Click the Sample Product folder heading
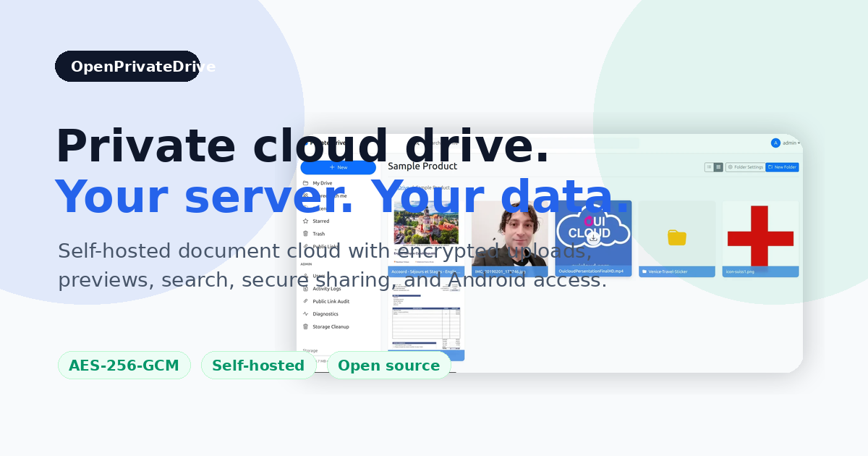 click(422, 166)
